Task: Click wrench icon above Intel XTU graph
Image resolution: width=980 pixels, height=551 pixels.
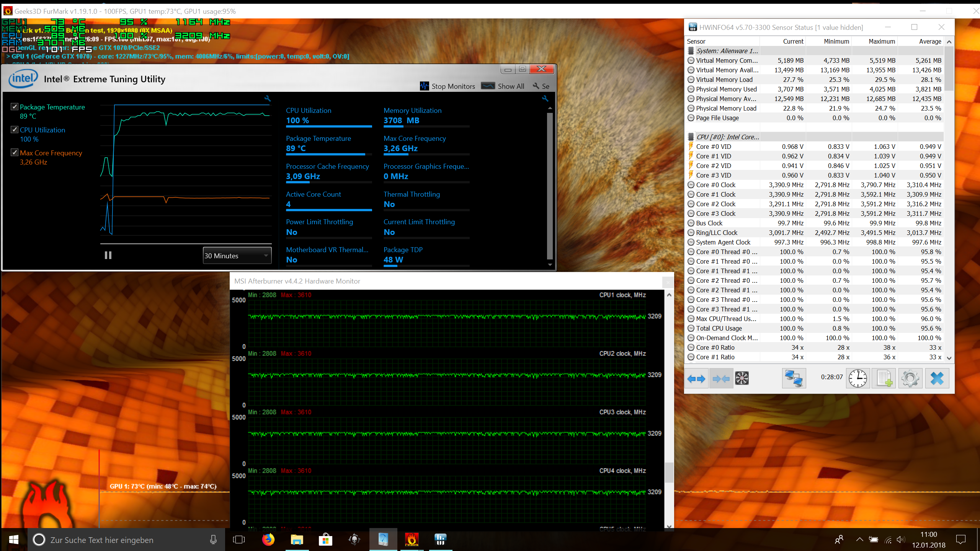Action: point(268,99)
